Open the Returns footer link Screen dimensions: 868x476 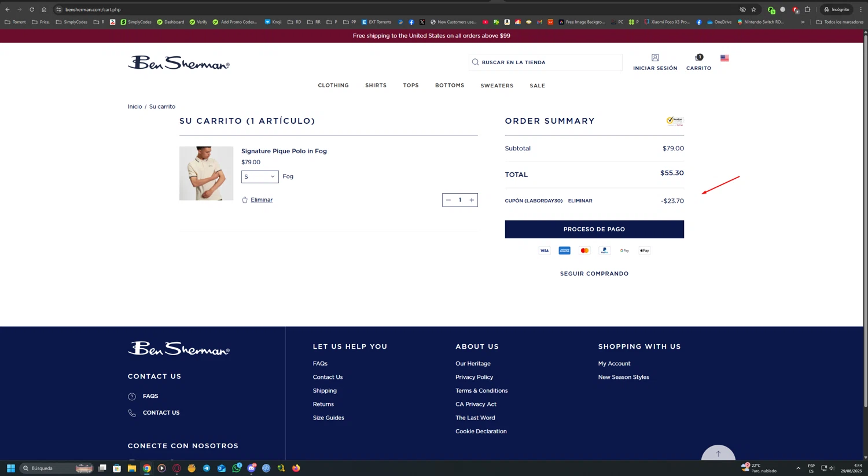point(323,404)
